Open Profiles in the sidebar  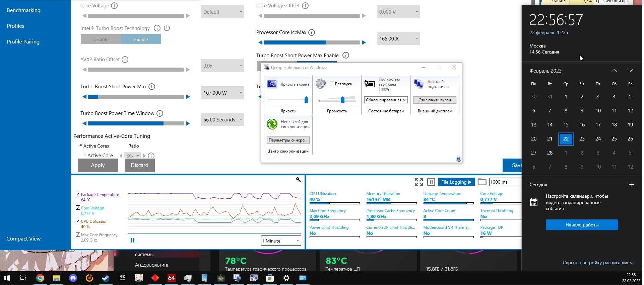coord(15,26)
